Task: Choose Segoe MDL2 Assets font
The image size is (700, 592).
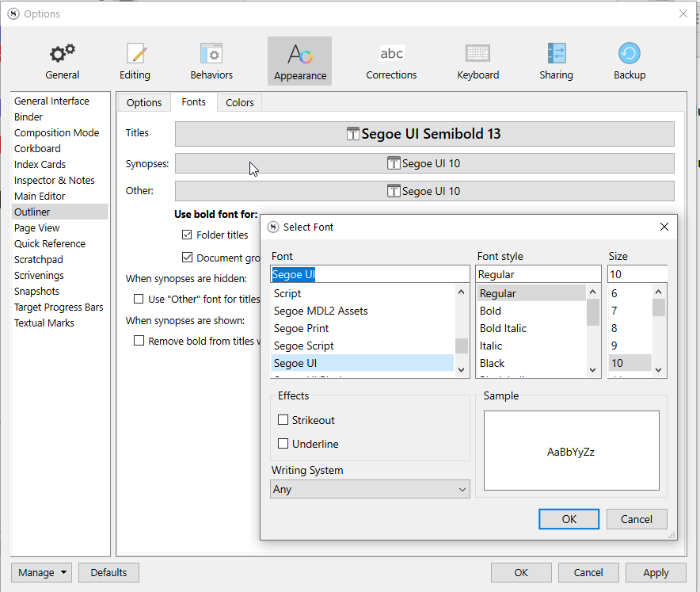Action: pyautogui.click(x=363, y=311)
